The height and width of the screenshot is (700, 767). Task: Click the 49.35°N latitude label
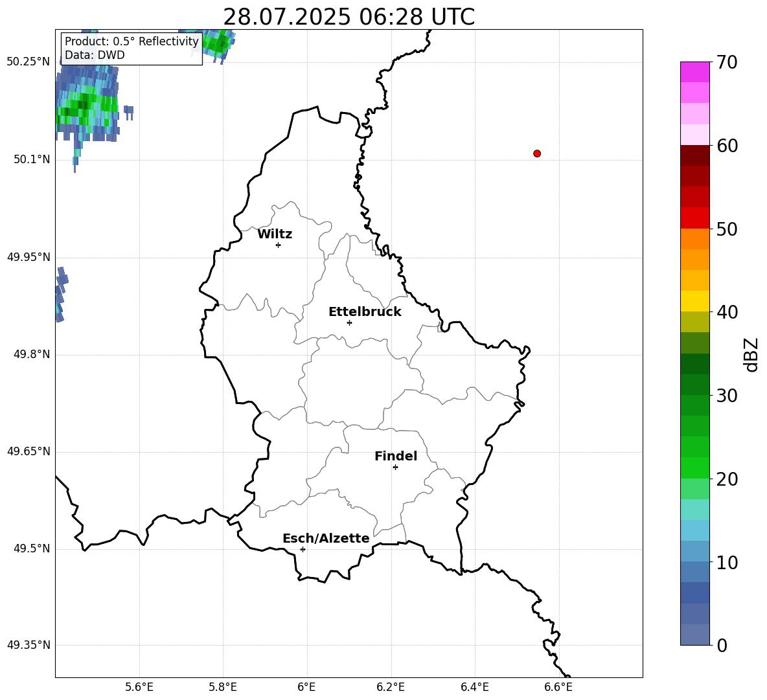point(29,645)
